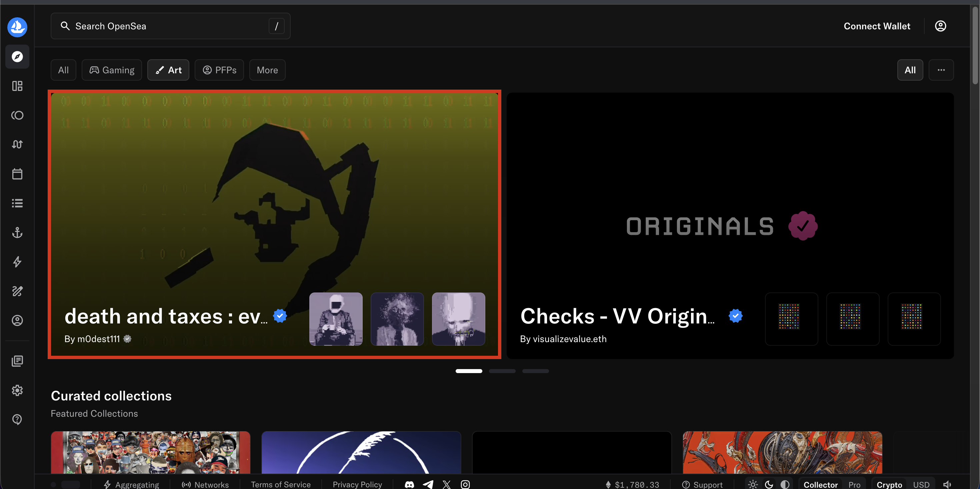Select Collector mode
Viewport: 980px width, 489px height.
[821, 484]
